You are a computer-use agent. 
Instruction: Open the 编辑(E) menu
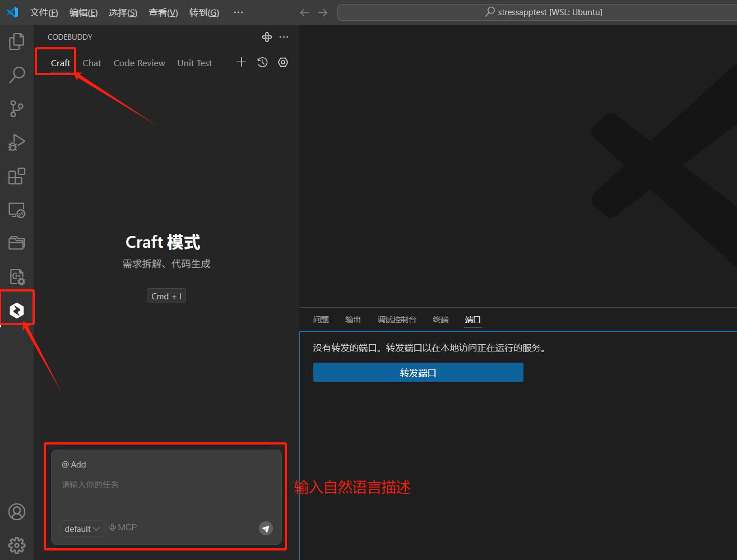click(84, 12)
